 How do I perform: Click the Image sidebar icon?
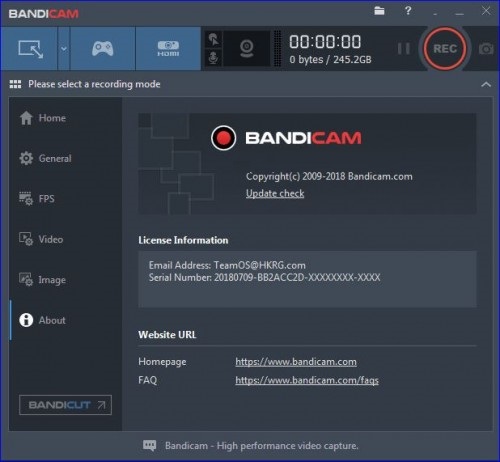(26, 279)
